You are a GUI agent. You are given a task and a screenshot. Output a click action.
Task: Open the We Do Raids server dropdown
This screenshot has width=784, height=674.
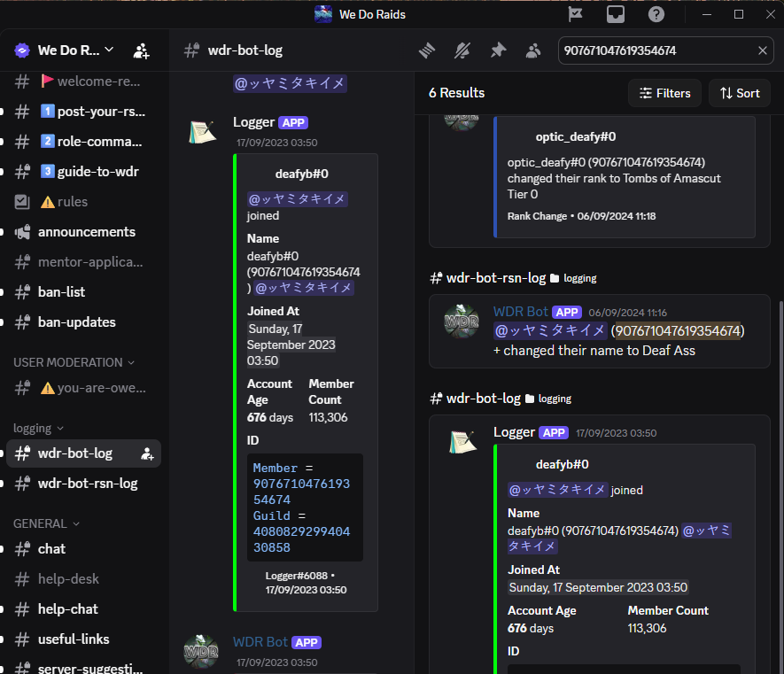[74, 50]
